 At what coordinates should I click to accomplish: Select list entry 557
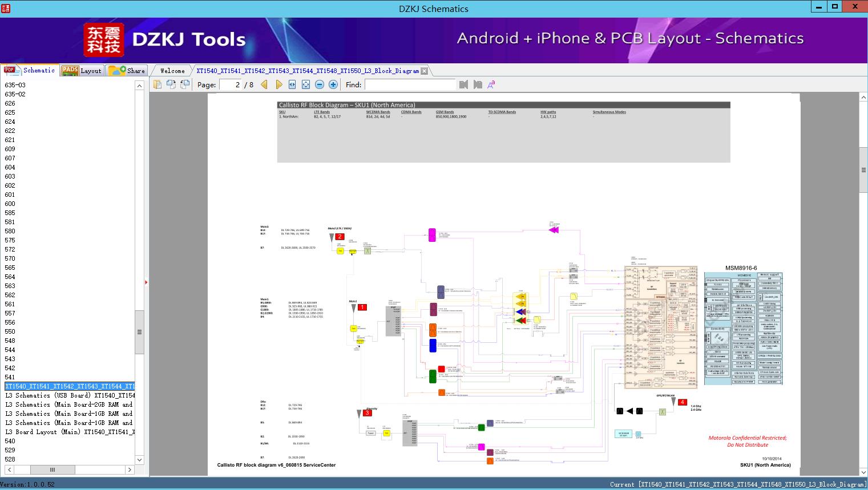10,313
